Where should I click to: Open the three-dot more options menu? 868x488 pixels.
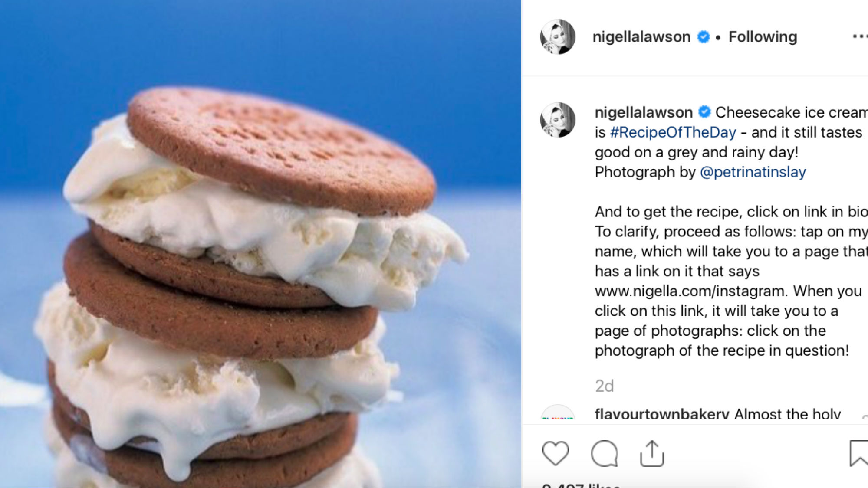[860, 36]
